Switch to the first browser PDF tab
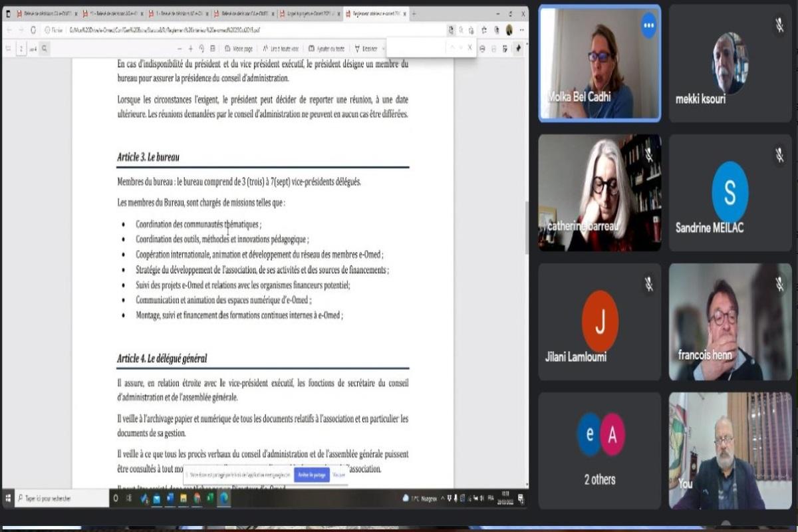Screen dimensions: 798x532 point(45,13)
